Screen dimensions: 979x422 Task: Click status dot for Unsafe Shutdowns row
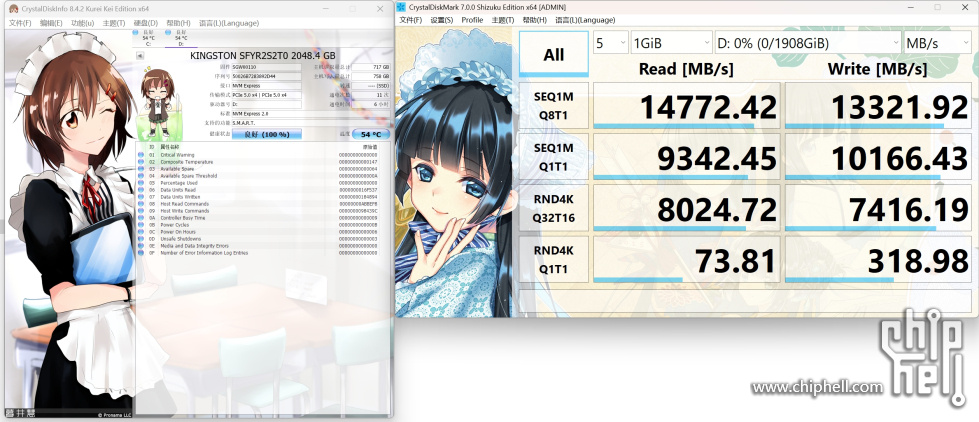[141, 238]
